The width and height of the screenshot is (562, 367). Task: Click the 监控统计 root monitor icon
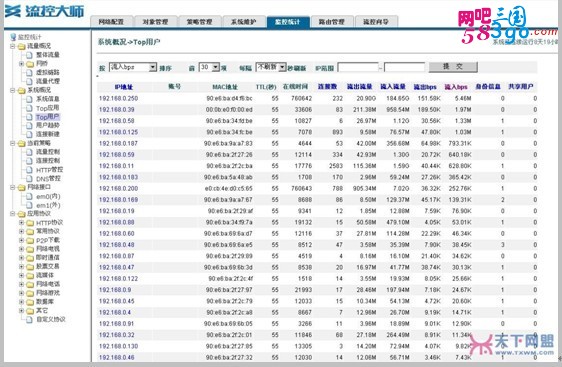[13, 37]
